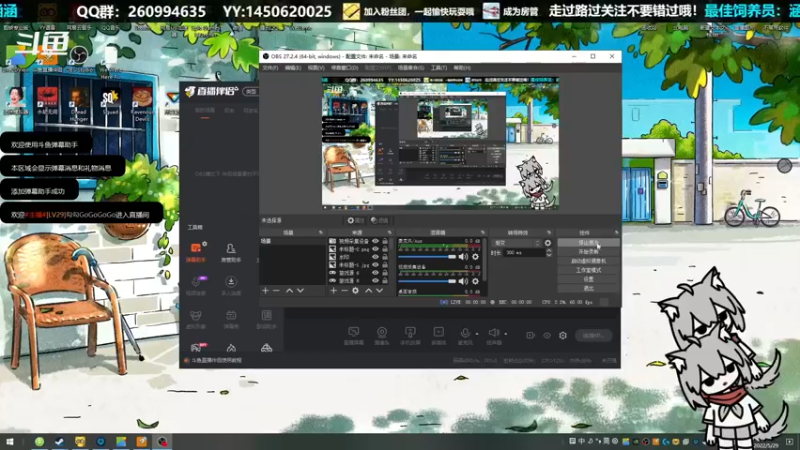The width and height of the screenshot is (800, 450).
Task: Pop out the sources dock panel
Action: click(x=389, y=233)
